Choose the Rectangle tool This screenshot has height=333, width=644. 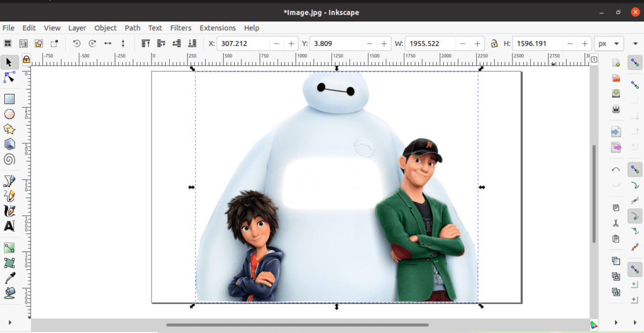(x=9, y=99)
